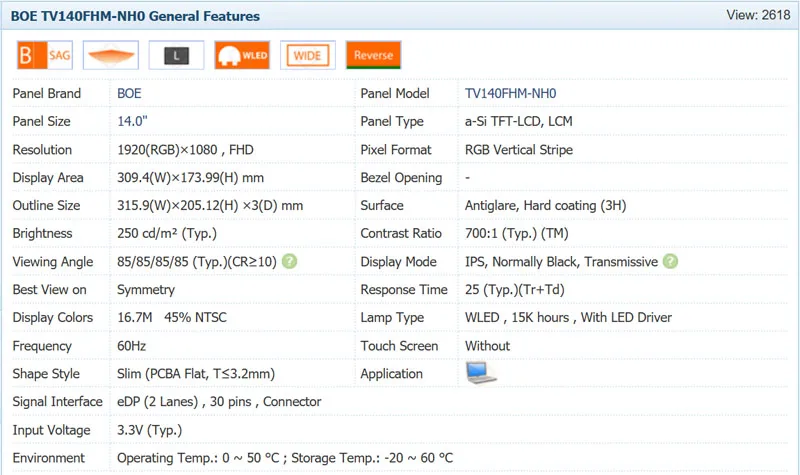The width and height of the screenshot is (800, 475).
Task: Click the laptop Application icon
Action: coord(481,373)
